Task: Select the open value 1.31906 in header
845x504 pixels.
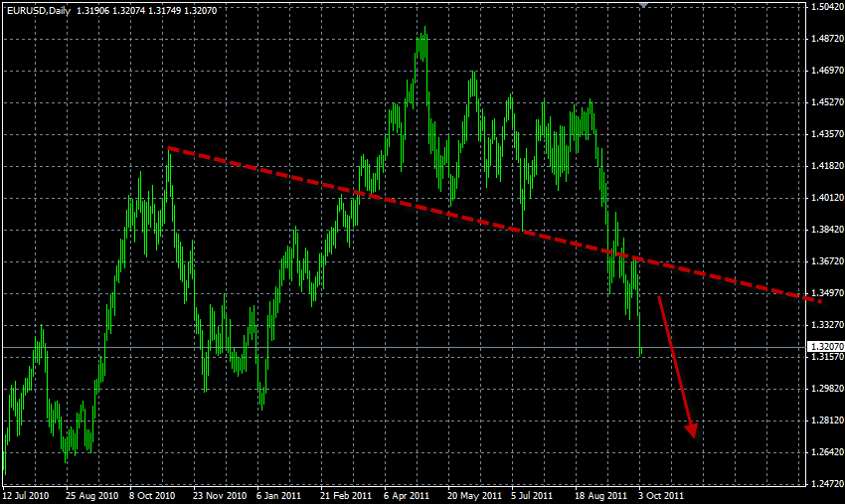Action: 92,10
